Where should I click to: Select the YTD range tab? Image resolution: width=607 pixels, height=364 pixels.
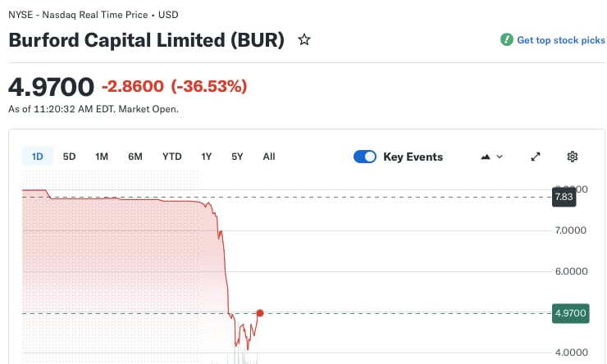(171, 157)
